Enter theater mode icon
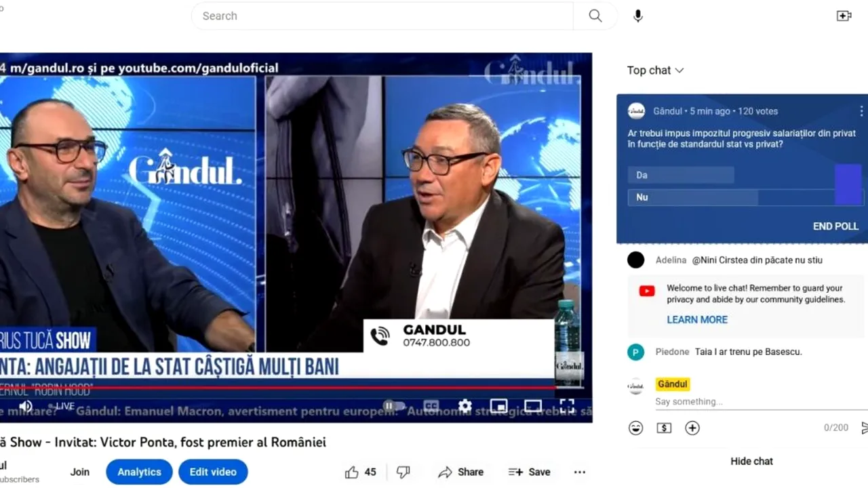 [x=533, y=405]
